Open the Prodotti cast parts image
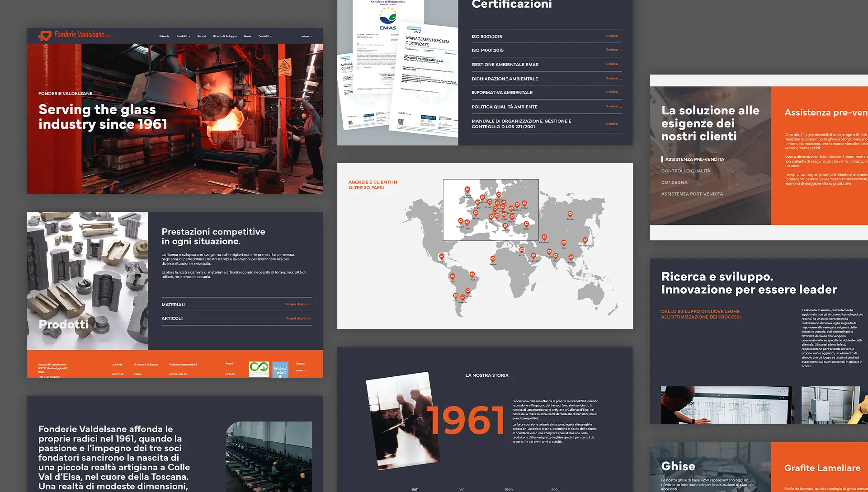This screenshot has height=492, width=868. pyautogui.click(x=88, y=281)
